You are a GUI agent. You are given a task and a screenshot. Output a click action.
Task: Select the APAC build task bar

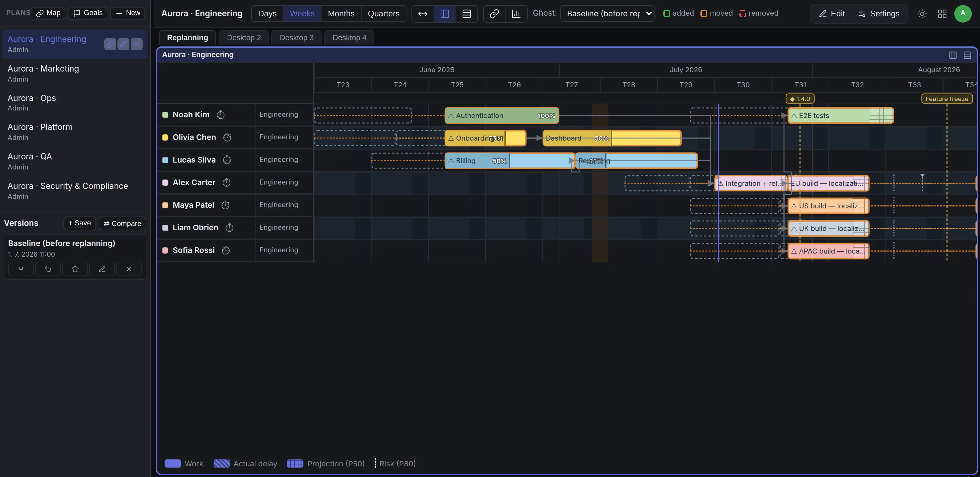coord(829,251)
